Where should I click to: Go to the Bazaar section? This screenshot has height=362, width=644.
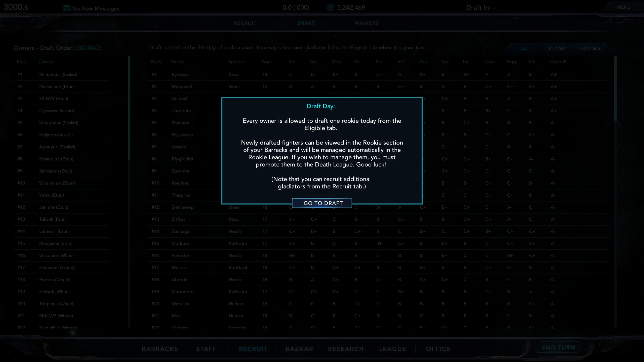(x=299, y=349)
